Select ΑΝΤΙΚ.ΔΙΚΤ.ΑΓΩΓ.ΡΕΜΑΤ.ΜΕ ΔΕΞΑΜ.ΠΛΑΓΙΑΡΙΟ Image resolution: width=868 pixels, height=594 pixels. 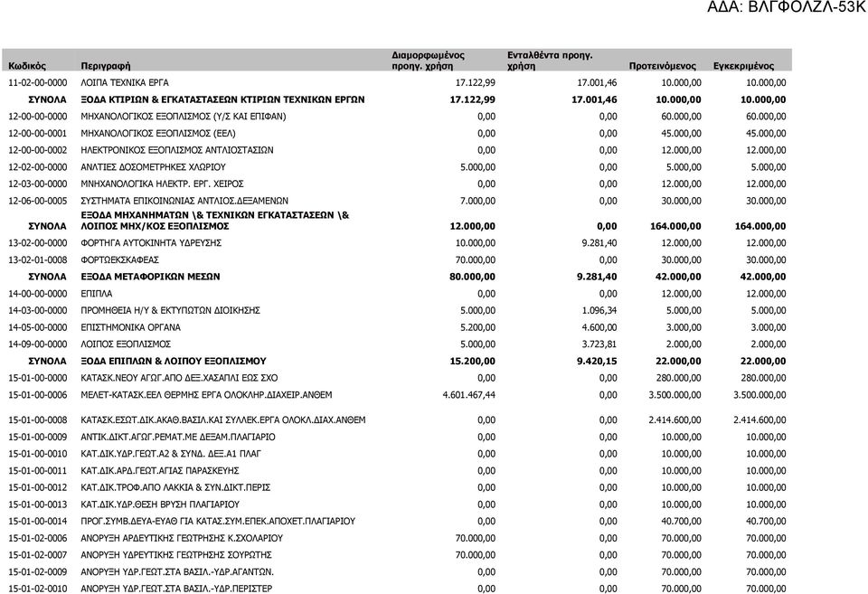coord(178,438)
